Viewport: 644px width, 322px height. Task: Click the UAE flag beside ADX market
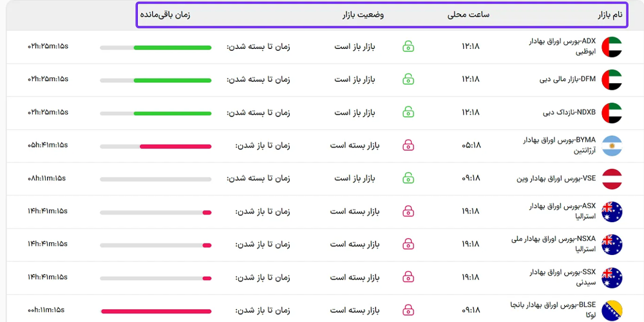tap(611, 46)
